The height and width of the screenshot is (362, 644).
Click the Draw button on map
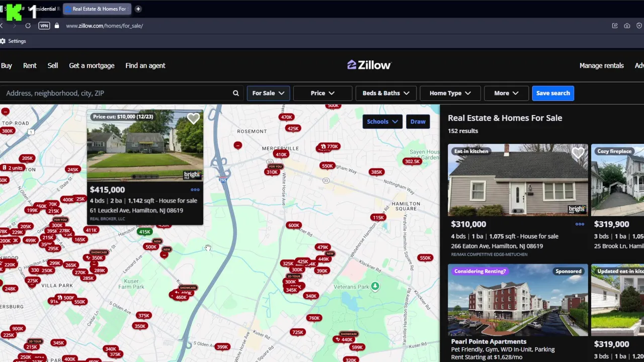pos(418,121)
